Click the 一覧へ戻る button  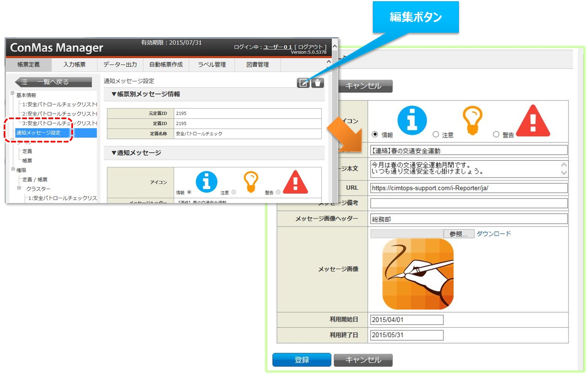point(53,82)
